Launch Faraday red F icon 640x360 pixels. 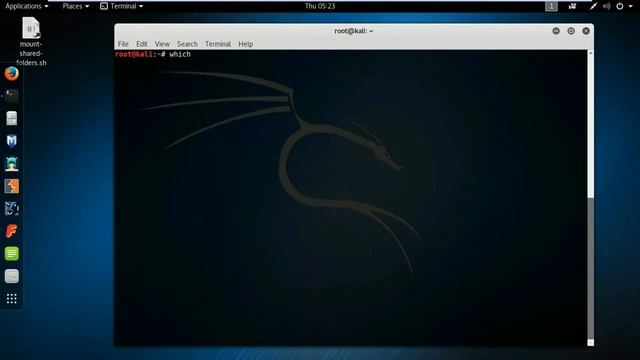(x=11, y=231)
